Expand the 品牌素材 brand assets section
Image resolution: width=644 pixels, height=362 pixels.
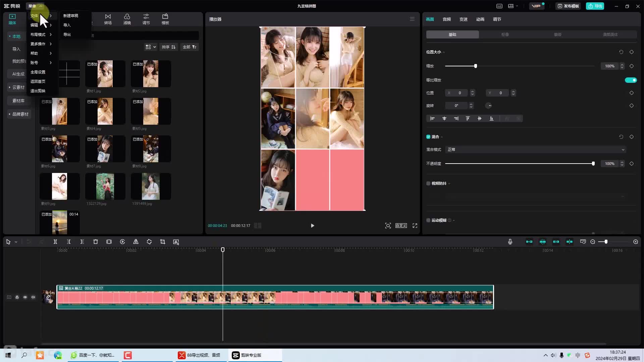tap(19, 114)
